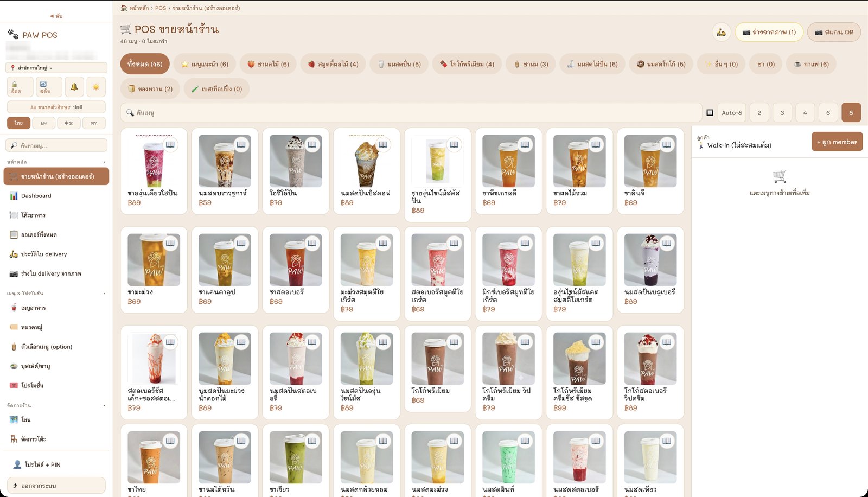Screen dimensions: 868x497
Task: Switch language to MY
Action: (94, 123)
